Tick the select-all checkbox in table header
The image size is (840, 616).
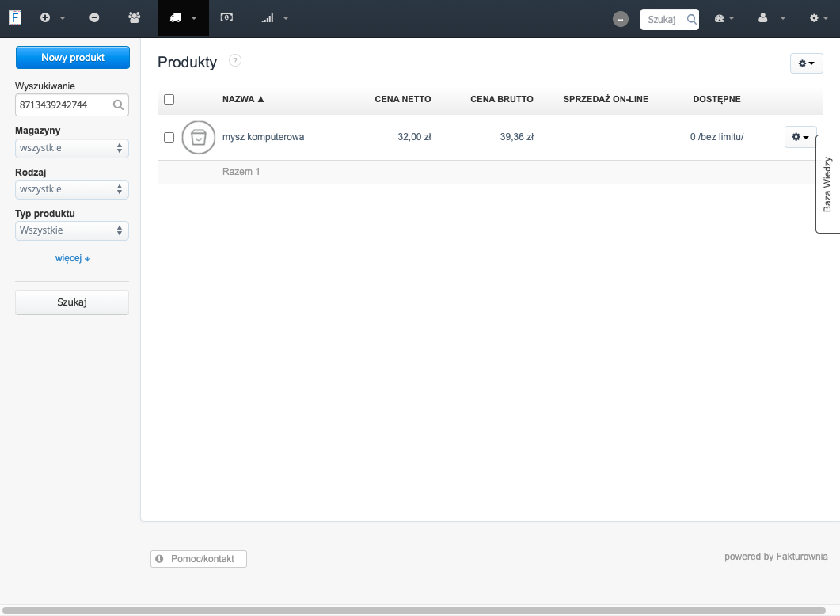pyautogui.click(x=169, y=99)
